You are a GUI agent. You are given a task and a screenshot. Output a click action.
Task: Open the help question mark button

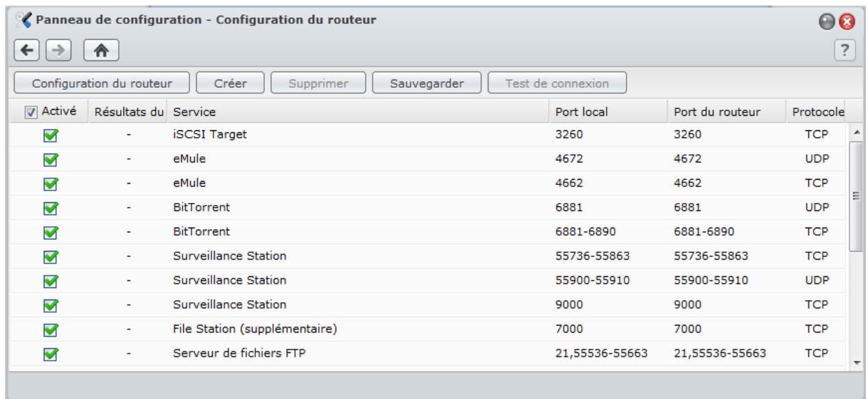tap(846, 51)
